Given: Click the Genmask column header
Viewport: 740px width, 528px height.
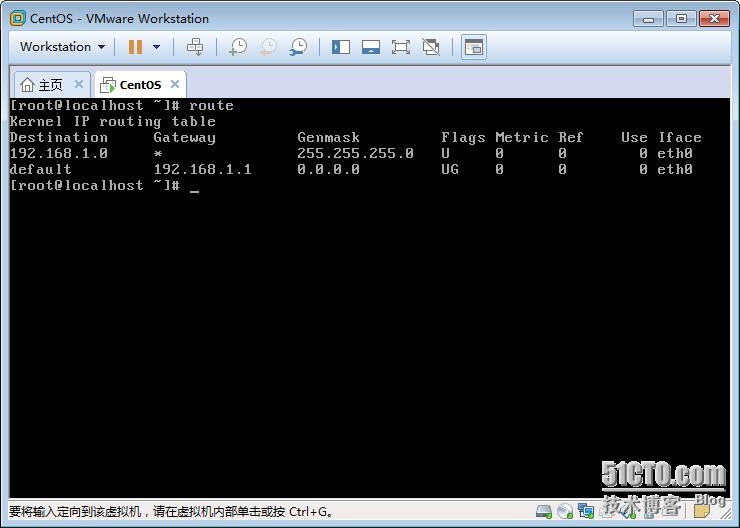Looking at the screenshot, I should pos(328,137).
